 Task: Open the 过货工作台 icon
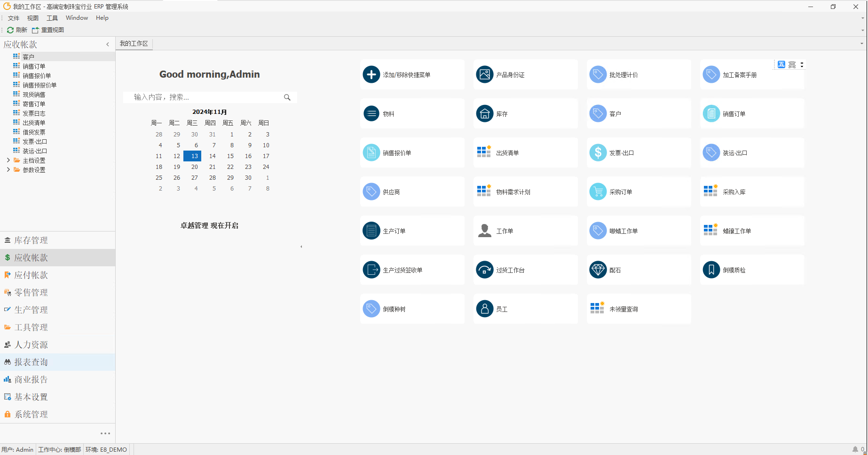point(484,270)
